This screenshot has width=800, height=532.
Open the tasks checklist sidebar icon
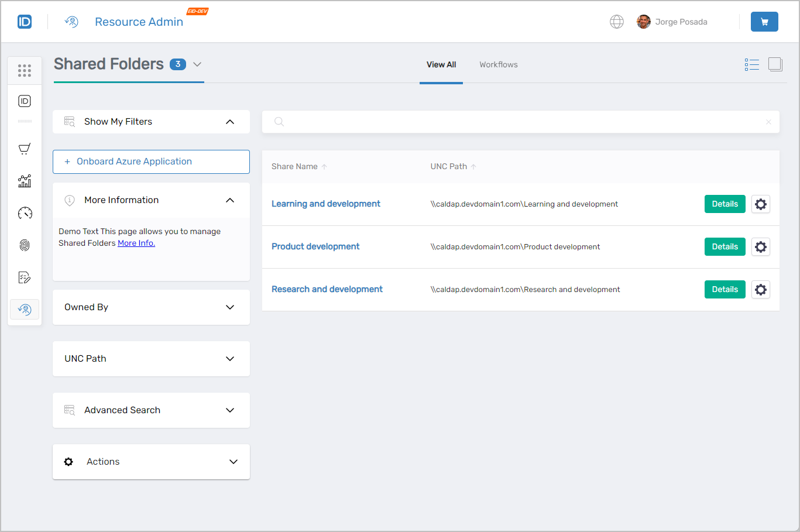click(24, 277)
